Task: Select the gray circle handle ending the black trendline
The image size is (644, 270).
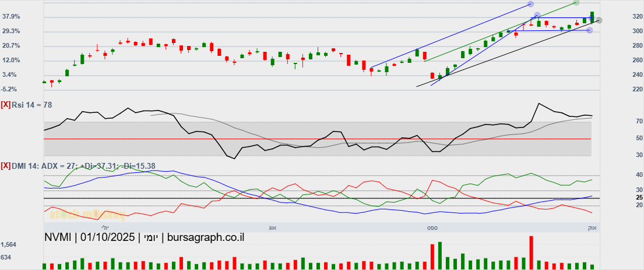Action: coord(599,20)
